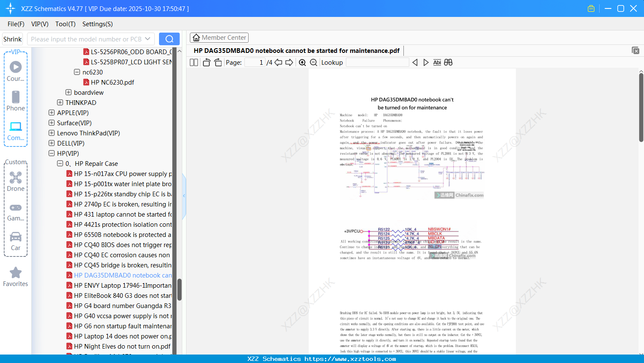Expand the DELL(VIP) node
644x363 pixels.
click(x=52, y=143)
